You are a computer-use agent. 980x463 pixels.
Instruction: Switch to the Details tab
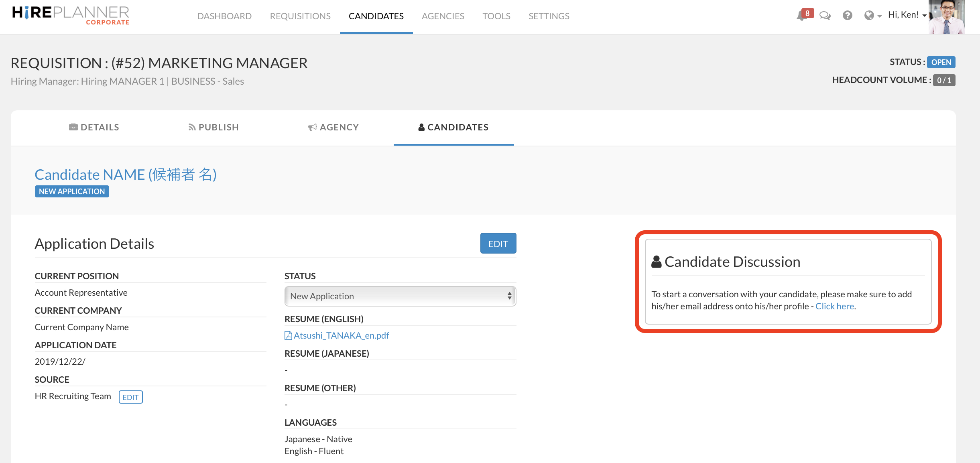[94, 127]
